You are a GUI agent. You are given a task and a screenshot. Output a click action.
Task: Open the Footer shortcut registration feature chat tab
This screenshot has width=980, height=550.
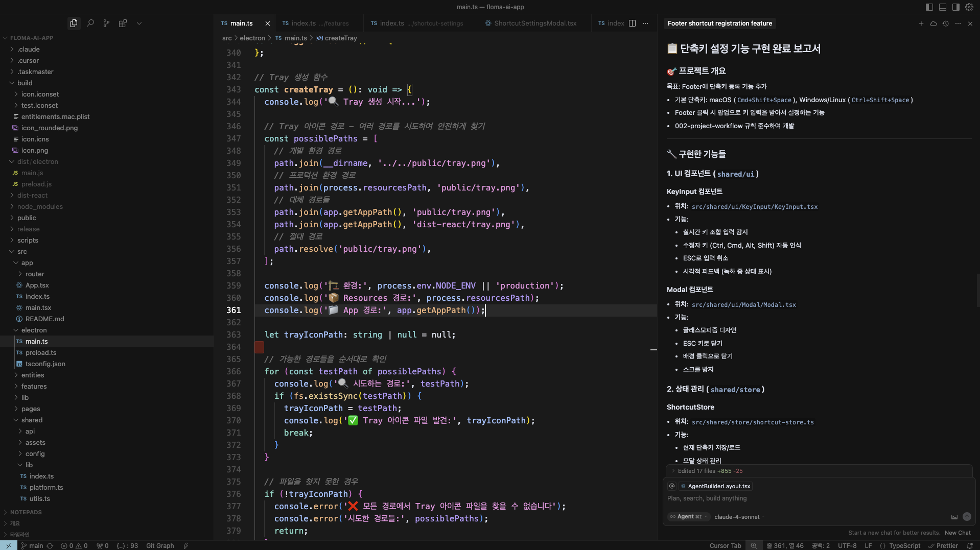tap(719, 23)
